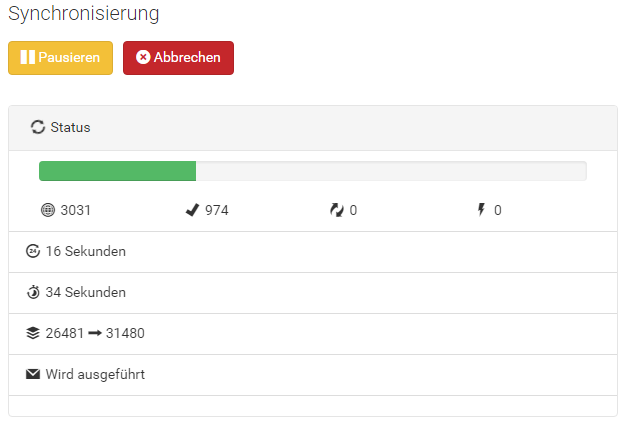Click the Wird ausgeführt status text
Screen dimensions: 630x421
click(95, 374)
